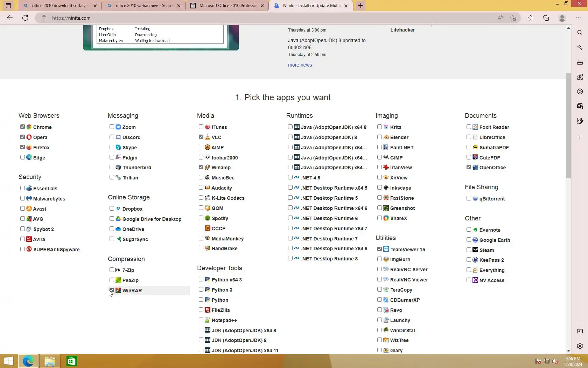Click the WinDirStat label
The image size is (588, 368).
[x=402, y=330]
